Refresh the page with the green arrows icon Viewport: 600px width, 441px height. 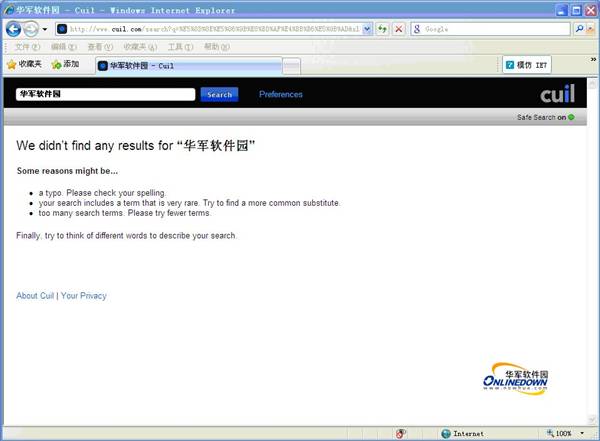tap(382, 29)
